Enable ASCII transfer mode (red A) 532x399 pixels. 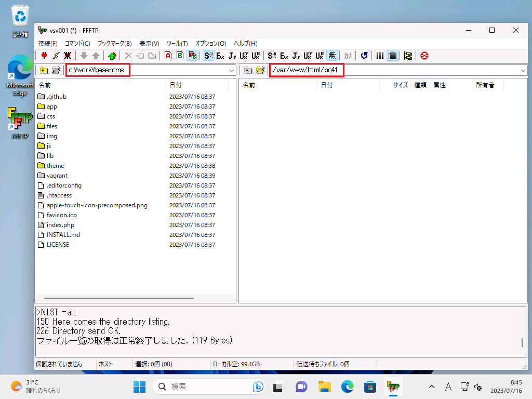168,56
